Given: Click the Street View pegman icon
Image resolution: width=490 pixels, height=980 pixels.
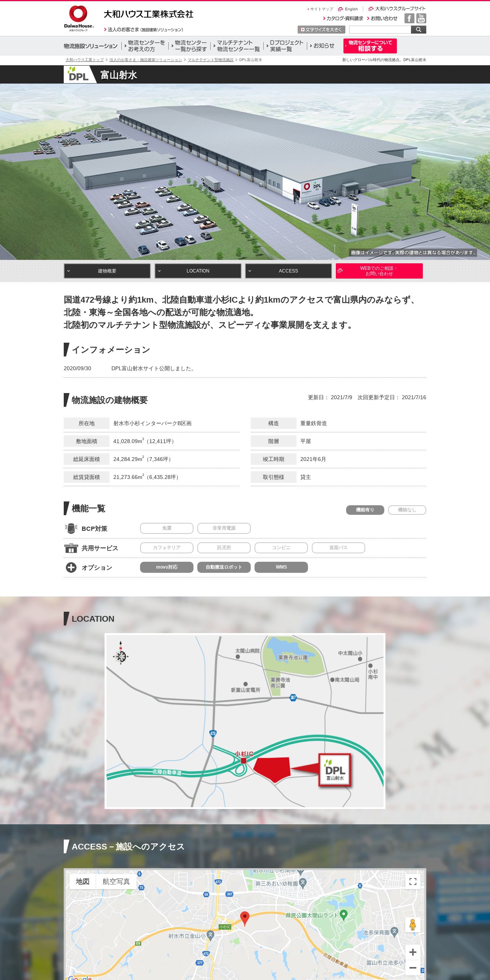Looking at the screenshot, I should [413, 925].
